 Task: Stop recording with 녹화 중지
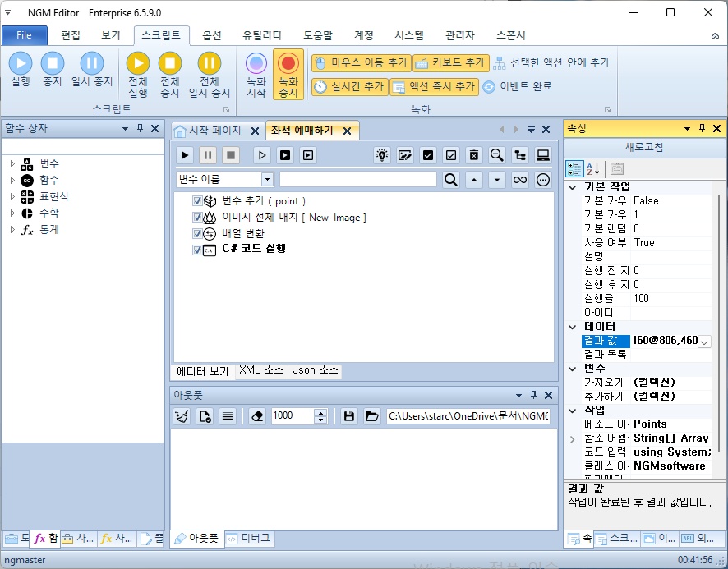tap(288, 74)
